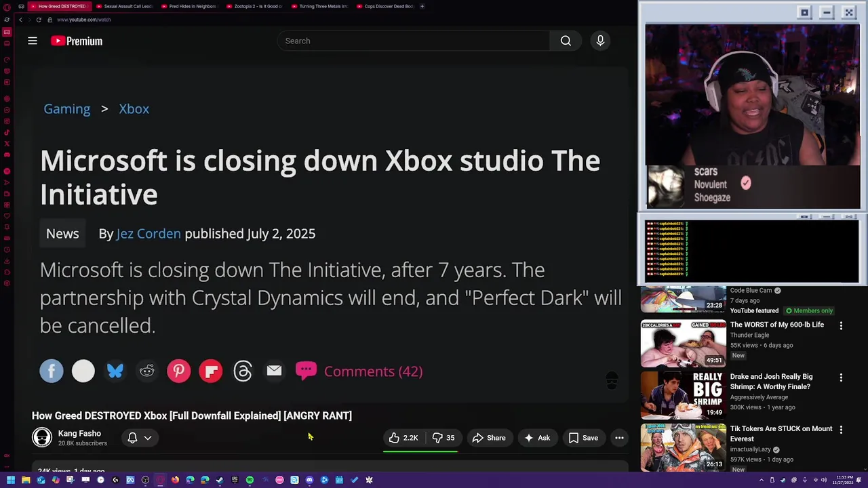
Task: Open options for Drake and Josh Really Big Shrimp
Action: pyautogui.click(x=841, y=378)
